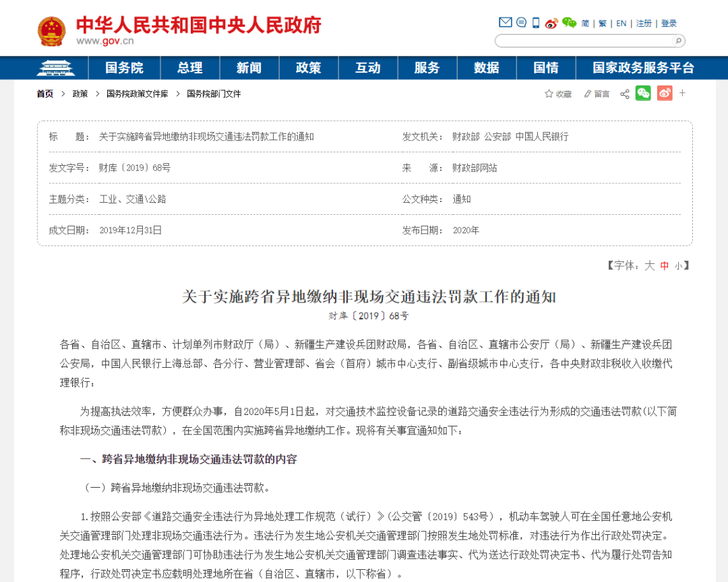Set font size to 小
This screenshot has width=728, height=582.
678,266
